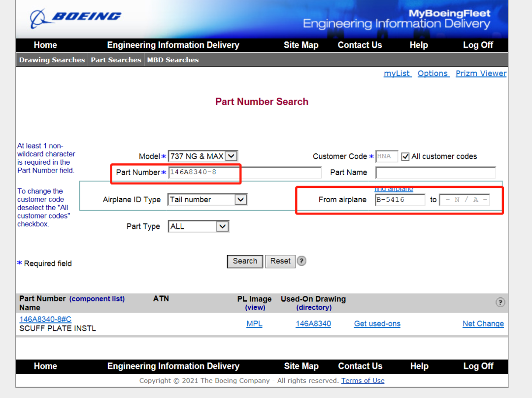Click Log Off in footer navigation

click(x=478, y=366)
